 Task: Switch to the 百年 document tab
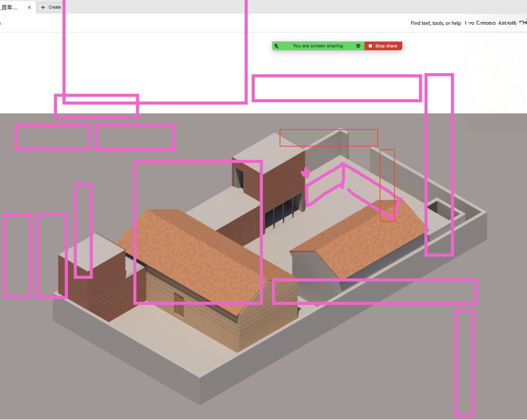click(x=13, y=7)
